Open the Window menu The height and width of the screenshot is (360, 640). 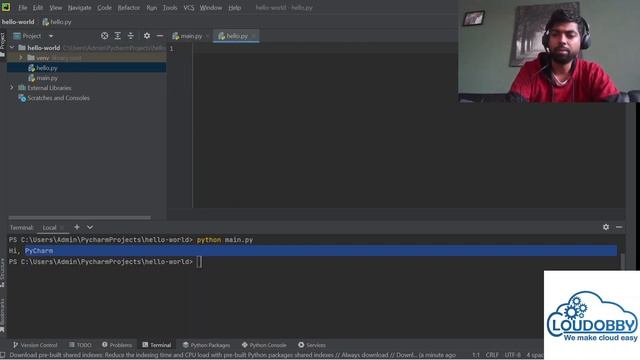click(x=211, y=8)
